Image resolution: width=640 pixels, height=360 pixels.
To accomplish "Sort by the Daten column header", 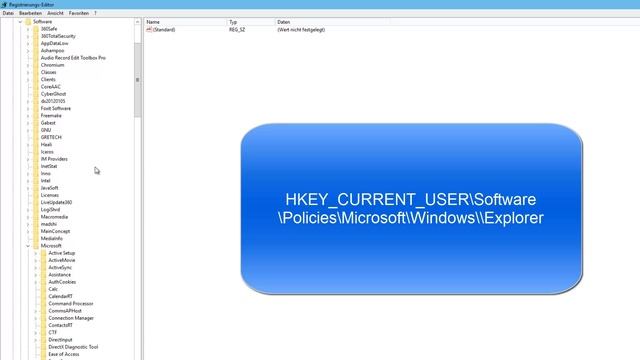I will coord(332,22).
